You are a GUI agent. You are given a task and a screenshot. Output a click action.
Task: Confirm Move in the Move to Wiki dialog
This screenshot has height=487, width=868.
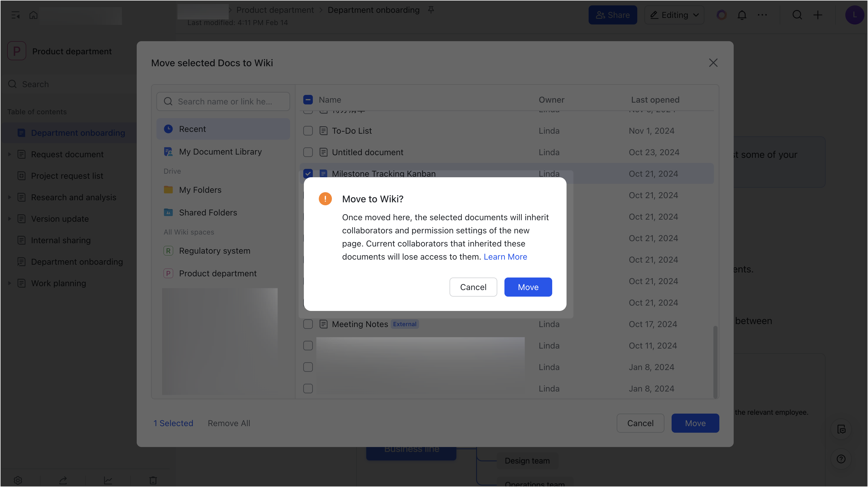tap(528, 287)
